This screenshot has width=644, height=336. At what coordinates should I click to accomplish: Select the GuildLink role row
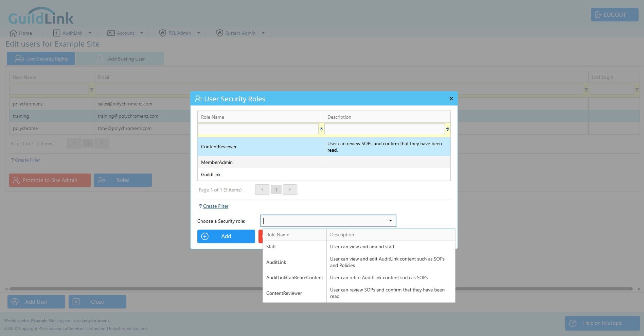[324, 174]
